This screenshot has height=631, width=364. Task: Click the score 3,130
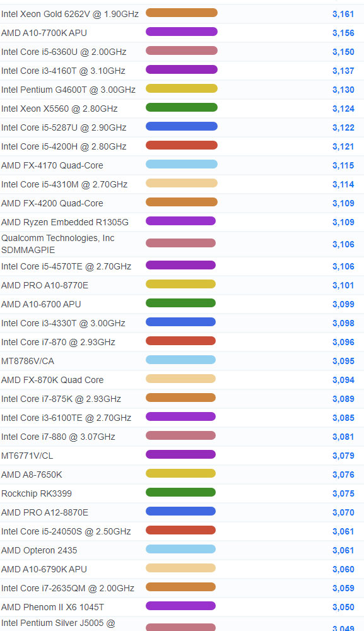coord(343,90)
